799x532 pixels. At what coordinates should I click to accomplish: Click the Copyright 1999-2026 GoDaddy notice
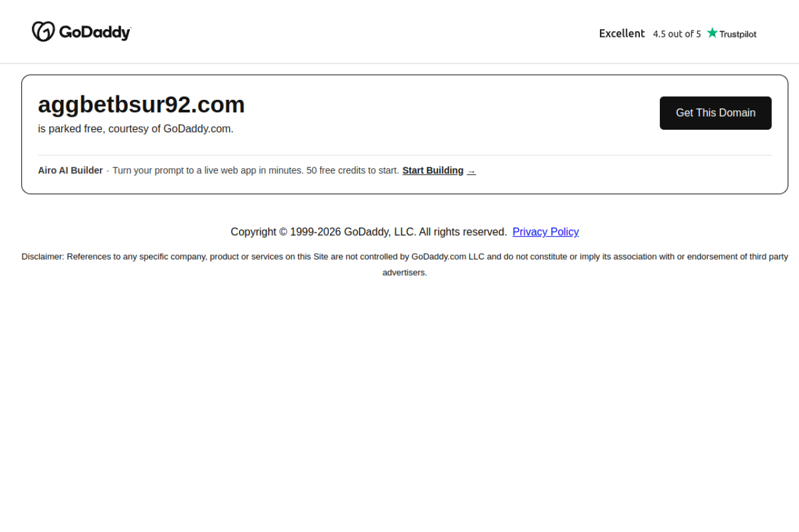[x=369, y=232]
